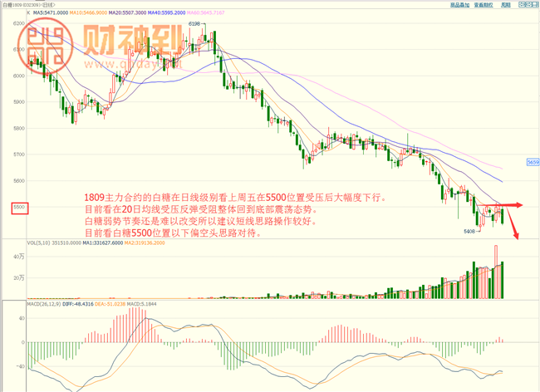Click the MA20:5507.3000 indicator label
540x392 pixels.
(127, 12)
